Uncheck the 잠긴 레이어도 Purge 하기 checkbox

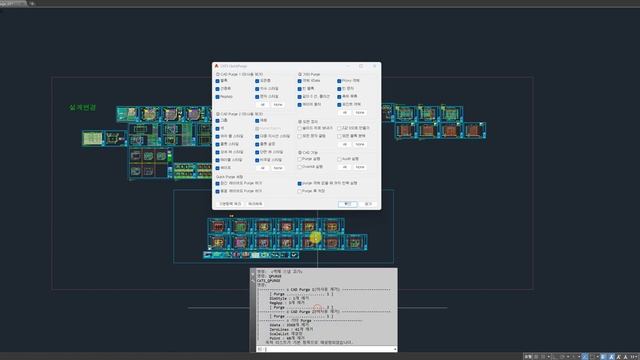point(218,184)
